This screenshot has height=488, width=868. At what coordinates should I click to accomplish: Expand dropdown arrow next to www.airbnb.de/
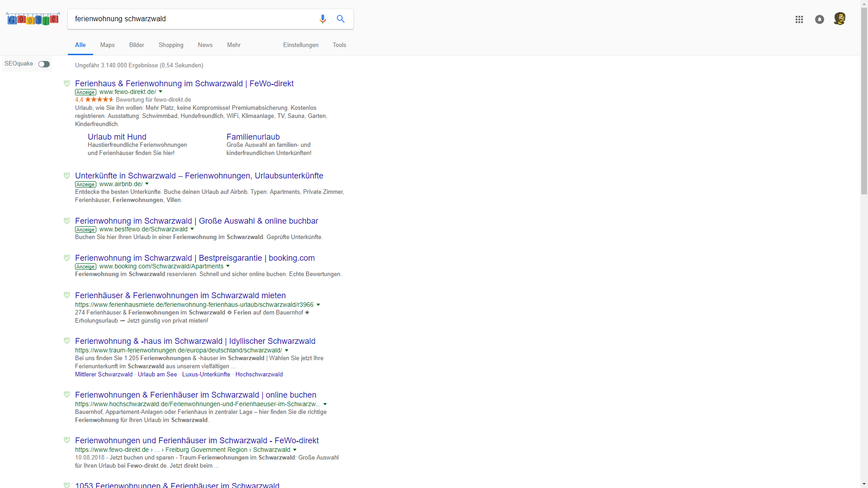(x=147, y=184)
